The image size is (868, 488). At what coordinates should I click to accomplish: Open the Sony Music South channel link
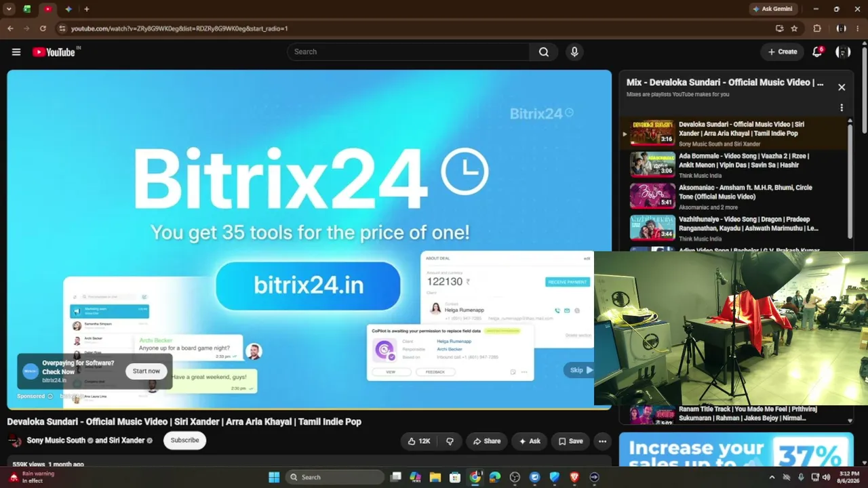coord(56,441)
